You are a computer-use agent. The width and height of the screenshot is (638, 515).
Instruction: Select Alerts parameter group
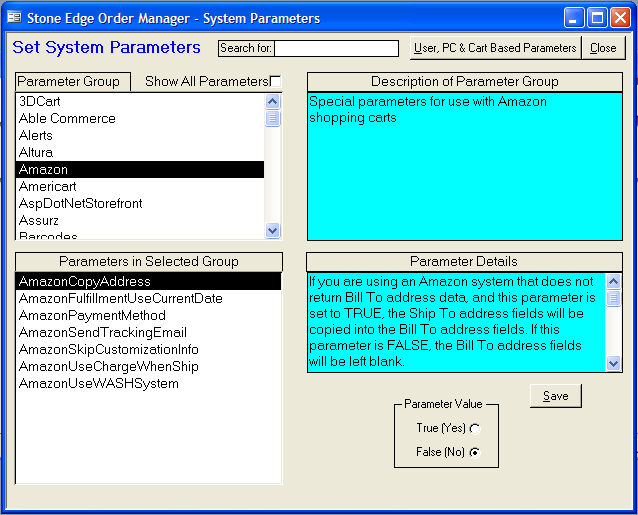[x=140, y=135]
